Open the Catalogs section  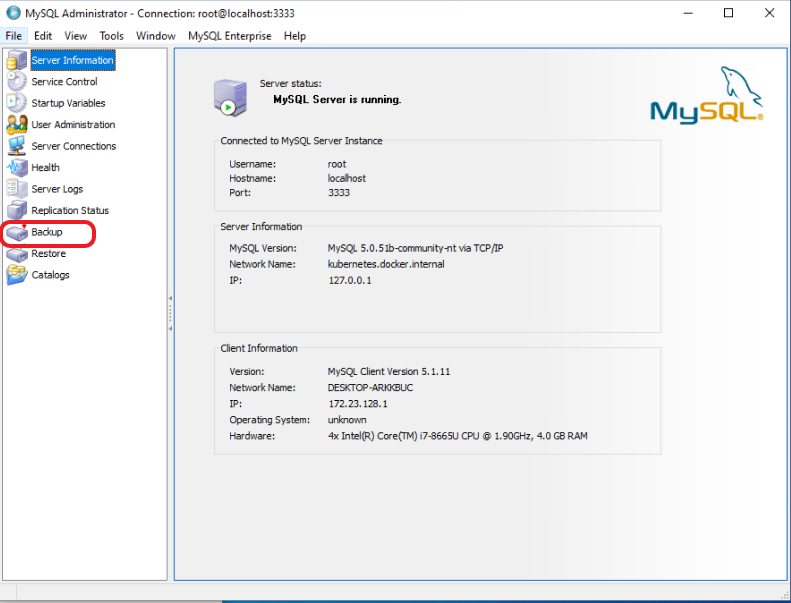(50, 275)
